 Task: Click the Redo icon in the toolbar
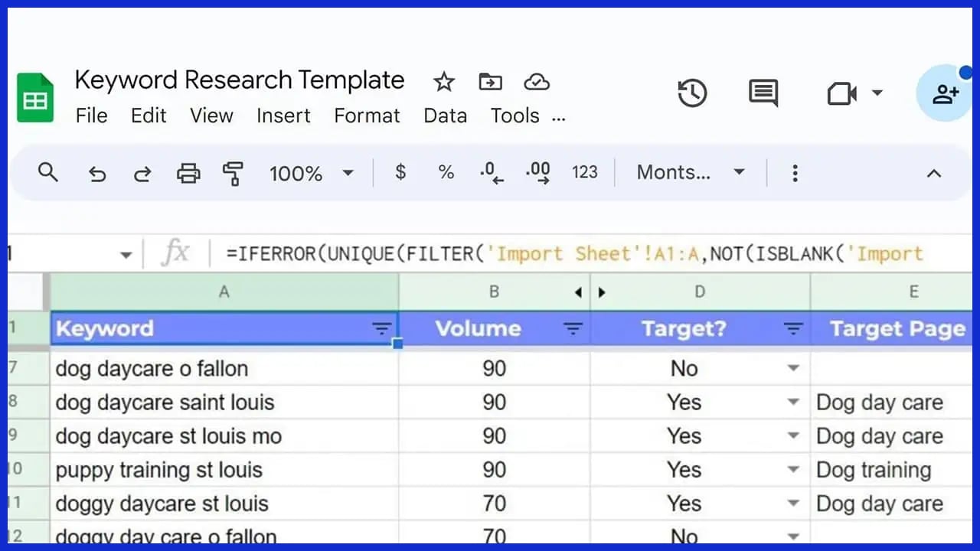tap(142, 173)
